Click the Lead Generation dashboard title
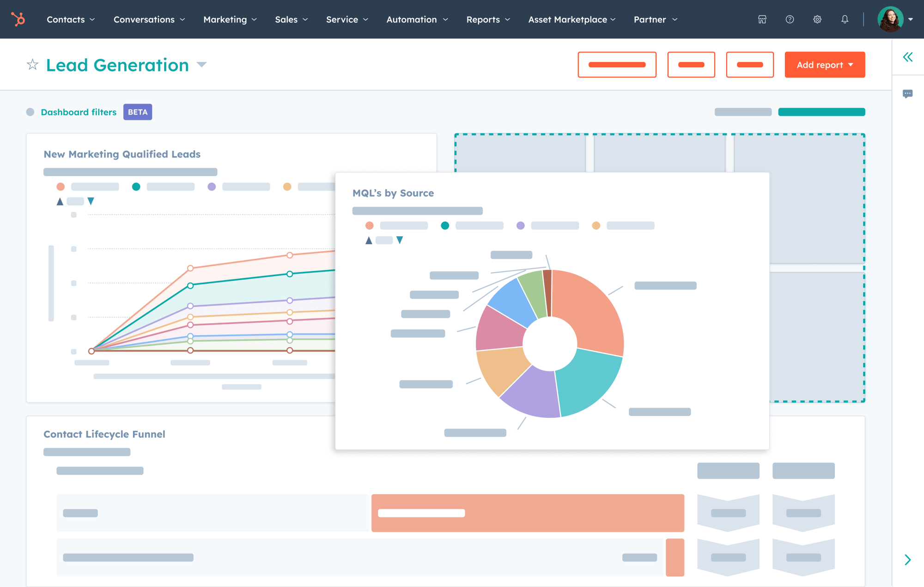The height and width of the screenshot is (587, 924). pyautogui.click(x=117, y=65)
